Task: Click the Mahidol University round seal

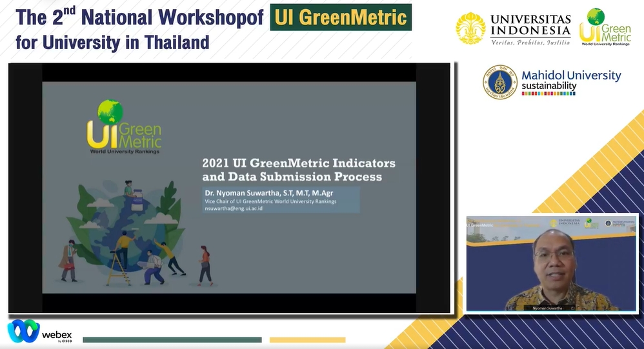Action: click(500, 82)
